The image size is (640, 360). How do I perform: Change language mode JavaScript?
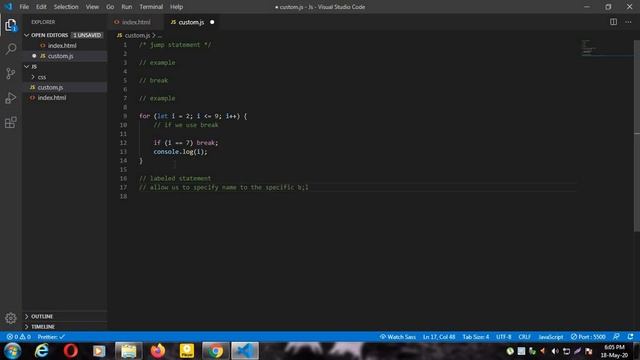[551, 337]
